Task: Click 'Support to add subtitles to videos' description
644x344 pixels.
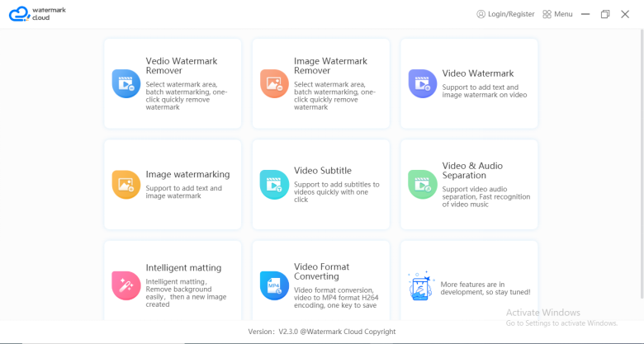Action: [x=336, y=192]
